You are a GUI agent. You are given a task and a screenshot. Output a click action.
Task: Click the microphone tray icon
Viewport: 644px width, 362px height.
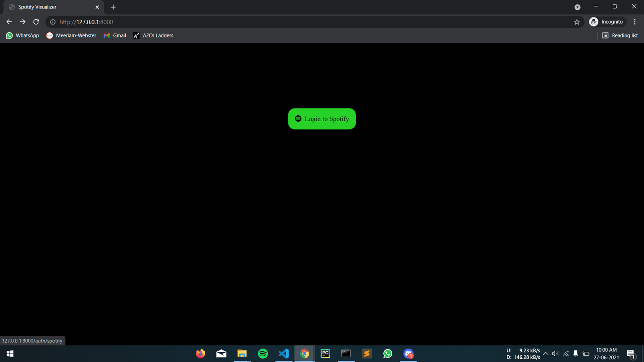576,354
